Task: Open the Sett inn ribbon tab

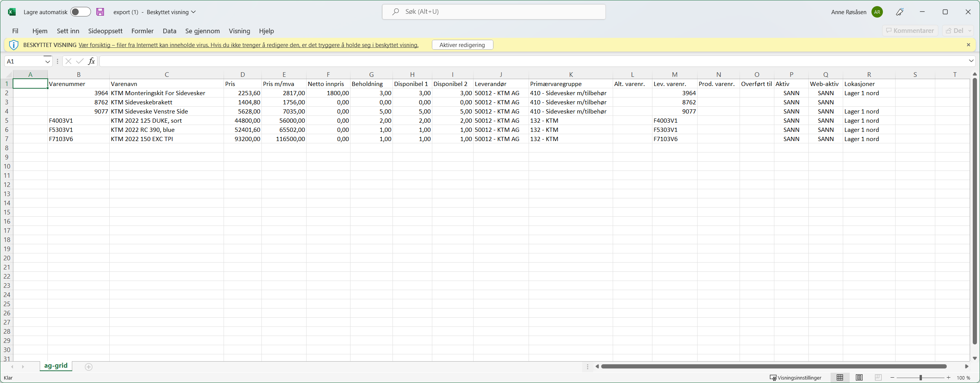Action: coord(68,31)
